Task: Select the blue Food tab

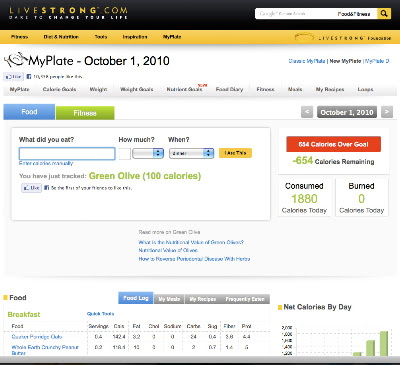Action: click(x=29, y=112)
